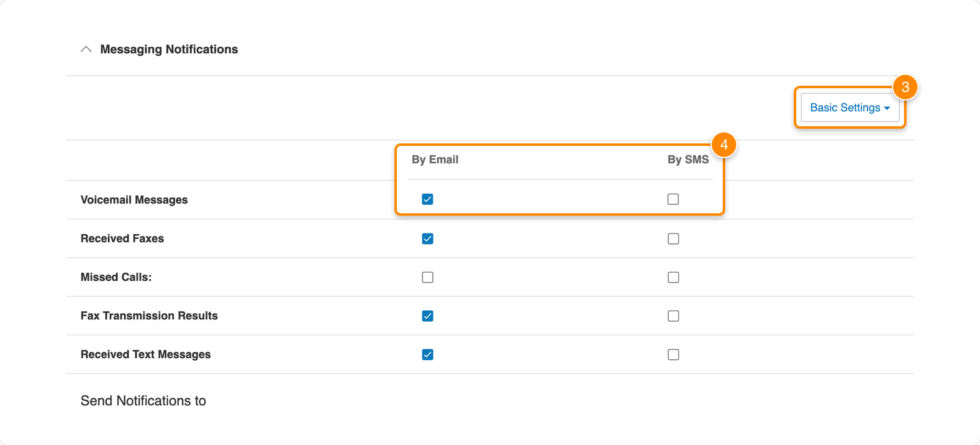Click the orange step 4 badge
980x445 pixels.
pos(724,144)
